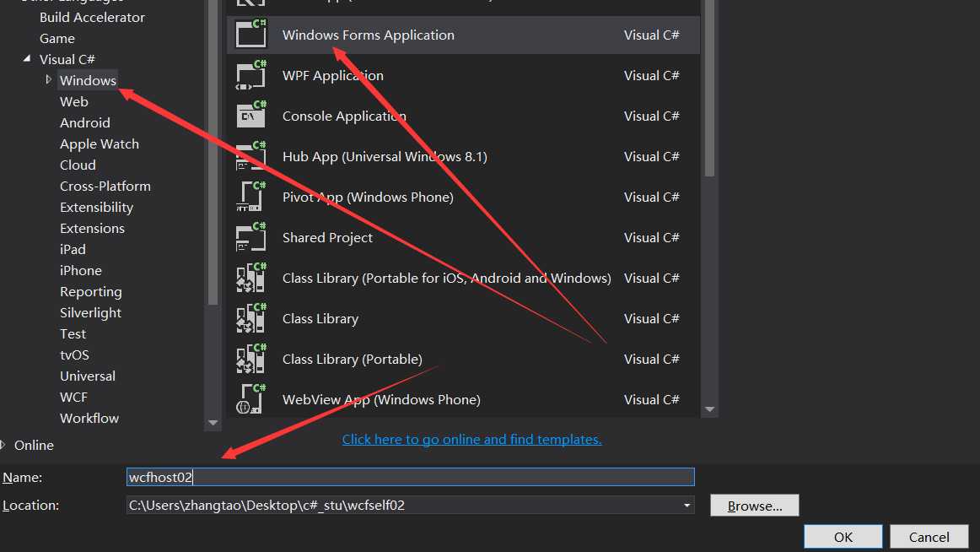Select the iPad category
Viewport: 980px width, 552px height.
tap(73, 250)
